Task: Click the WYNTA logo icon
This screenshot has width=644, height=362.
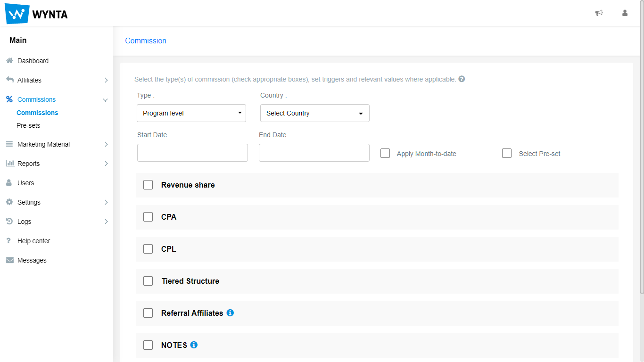Action: pyautogui.click(x=17, y=14)
